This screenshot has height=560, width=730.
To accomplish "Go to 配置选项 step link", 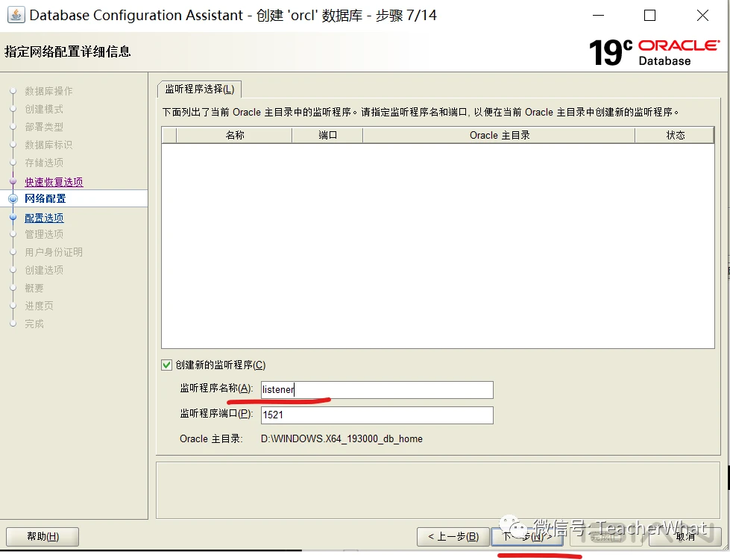I will [x=44, y=218].
